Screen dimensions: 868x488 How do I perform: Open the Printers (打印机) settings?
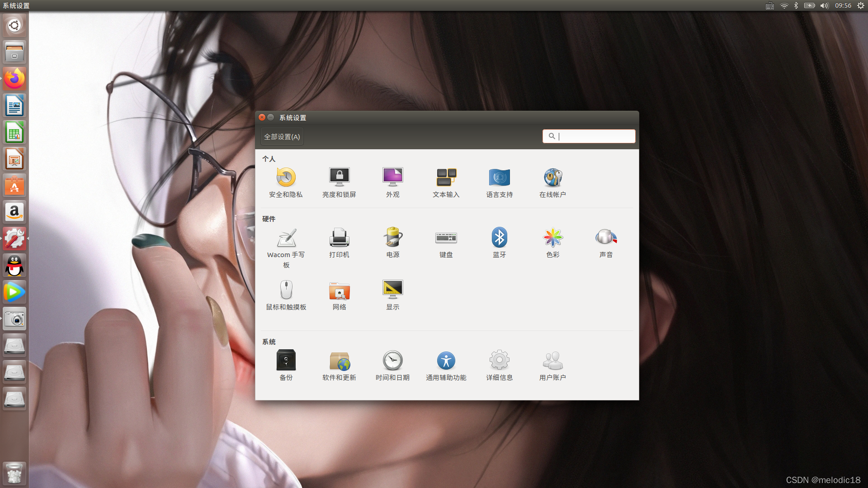click(x=339, y=238)
